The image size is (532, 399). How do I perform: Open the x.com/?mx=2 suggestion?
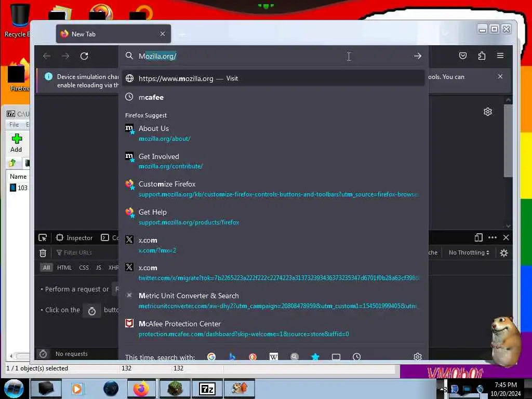pyautogui.click(x=273, y=245)
